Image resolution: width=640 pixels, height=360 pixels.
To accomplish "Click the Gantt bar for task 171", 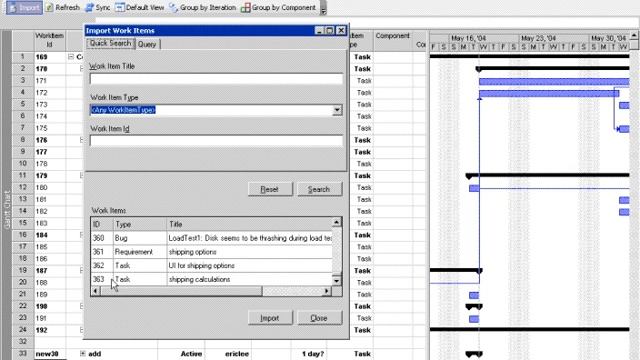I will 554,82.
